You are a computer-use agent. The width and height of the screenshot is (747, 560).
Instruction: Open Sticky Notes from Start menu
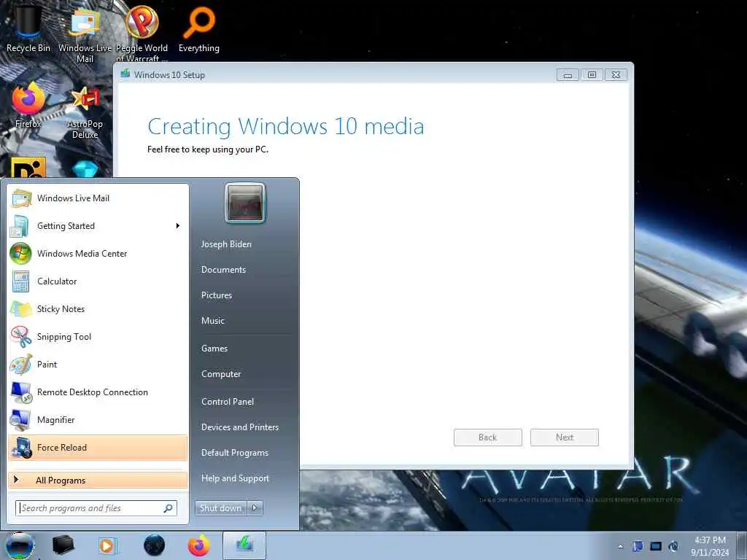point(98,309)
